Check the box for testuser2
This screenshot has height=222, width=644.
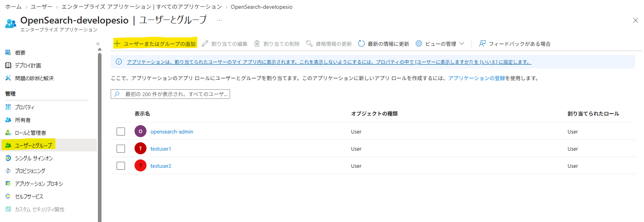click(121, 166)
